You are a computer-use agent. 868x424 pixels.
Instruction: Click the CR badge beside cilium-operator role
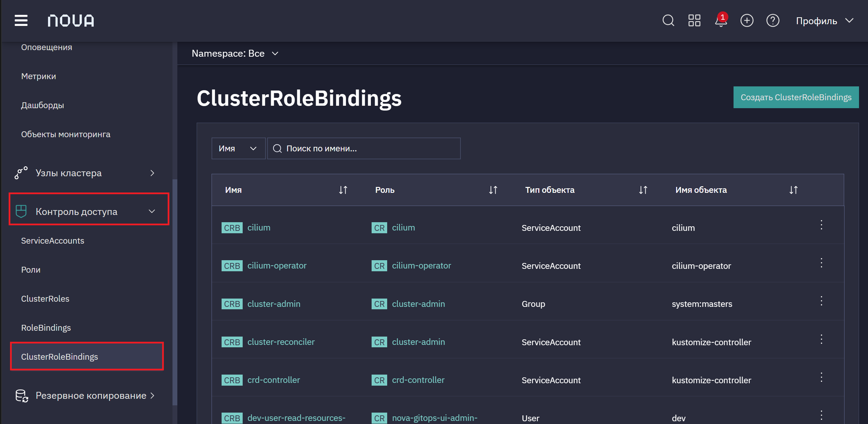pos(379,266)
